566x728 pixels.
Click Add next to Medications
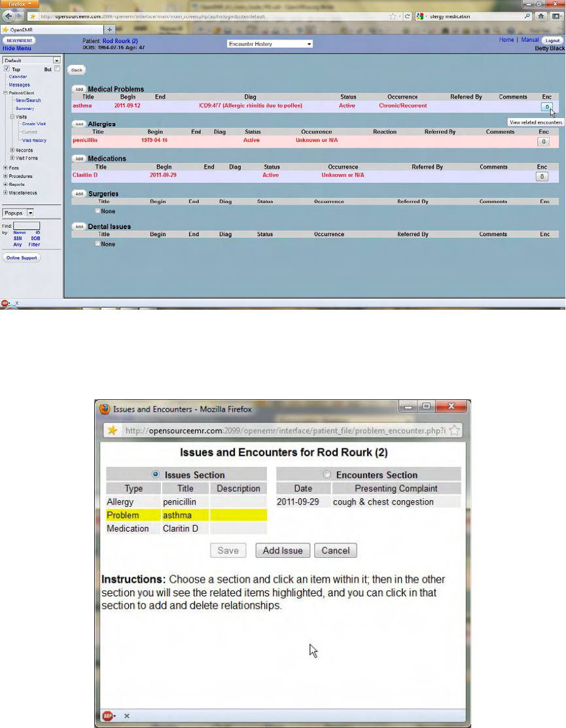(79, 159)
